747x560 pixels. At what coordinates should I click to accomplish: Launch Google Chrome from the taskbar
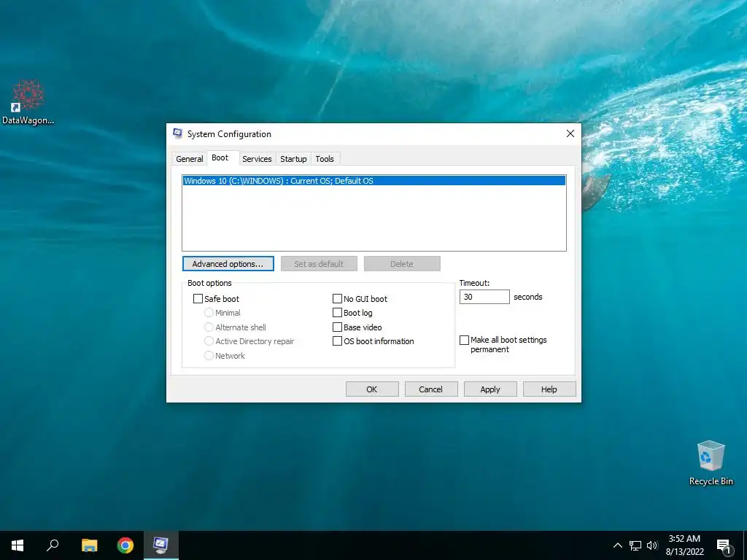(125, 545)
